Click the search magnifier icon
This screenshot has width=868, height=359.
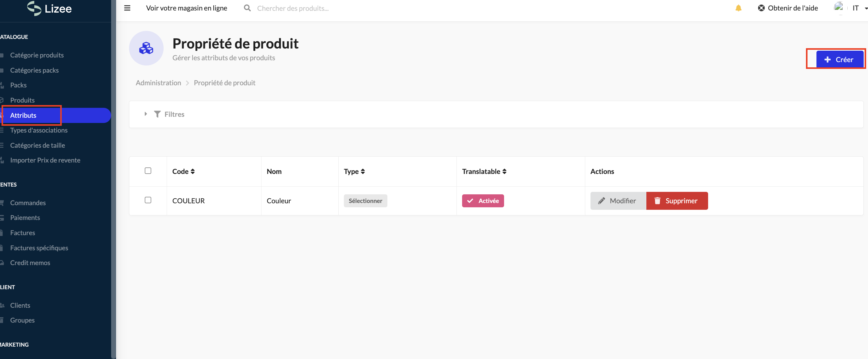coord(247,8)
